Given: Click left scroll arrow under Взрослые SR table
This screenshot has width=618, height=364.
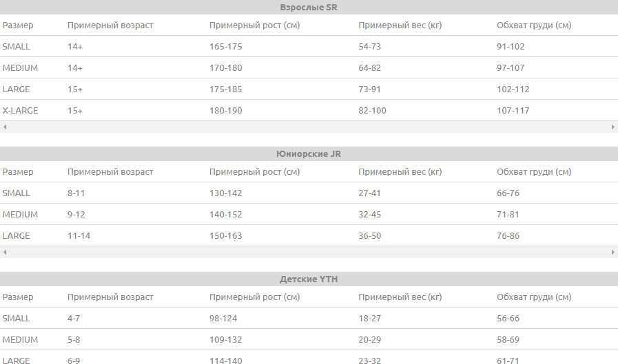Looking at the screenshot, I should point(4,127).
